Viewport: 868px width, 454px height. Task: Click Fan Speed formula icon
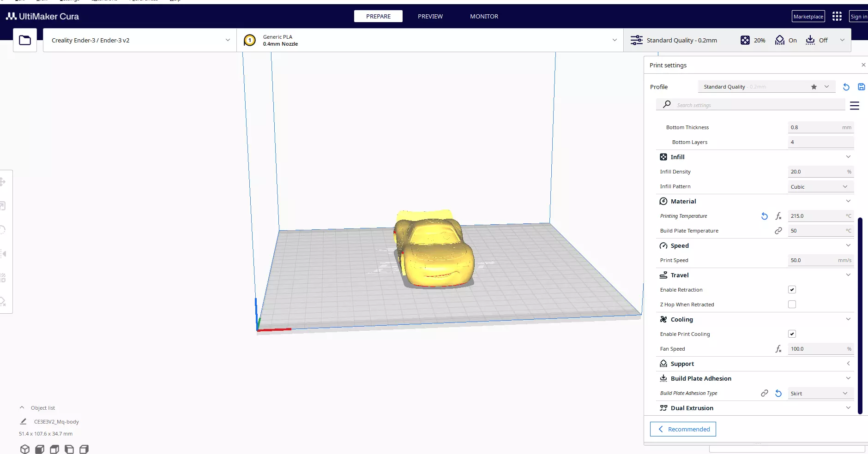pyautogui.click(x=778, y=349)
